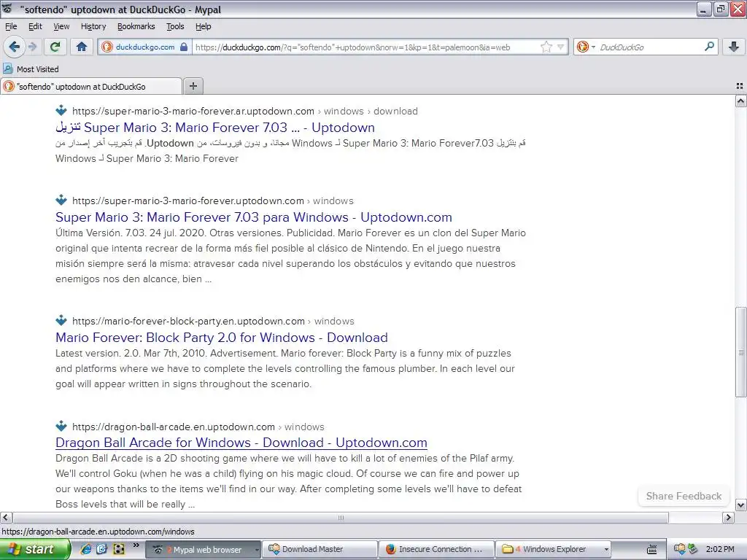This screenshot has height=560, width=747.
Task: Open the Arabic Super Mario 3: Mario Forever 7.03 result
Action: click(215, 128)
